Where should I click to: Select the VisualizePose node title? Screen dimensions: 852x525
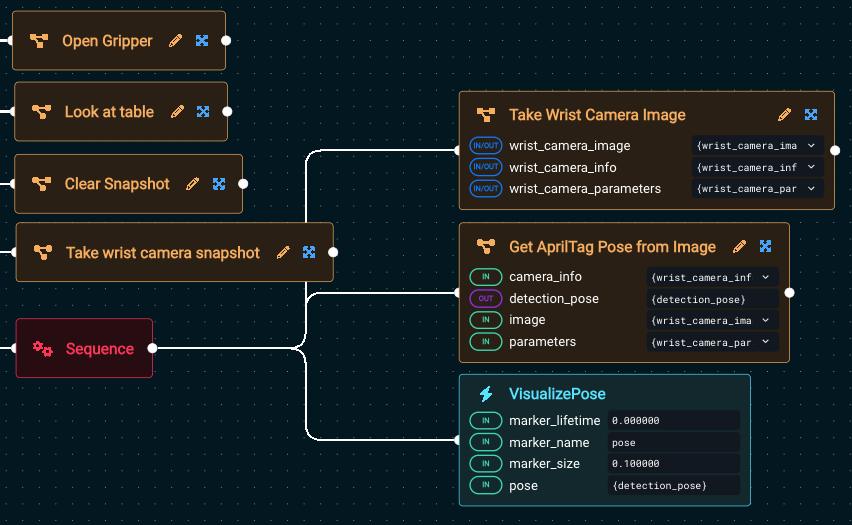557,394
